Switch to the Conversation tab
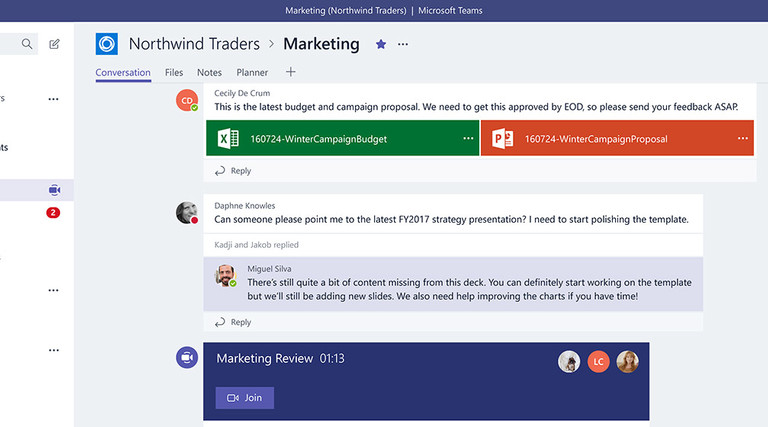This screenshot has height=427, width=768. point(123,72)
